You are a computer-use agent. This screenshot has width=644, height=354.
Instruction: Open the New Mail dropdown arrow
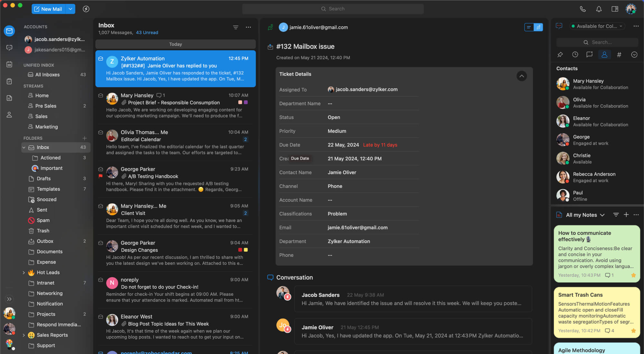pyautogui.click(x=70, y=9)
